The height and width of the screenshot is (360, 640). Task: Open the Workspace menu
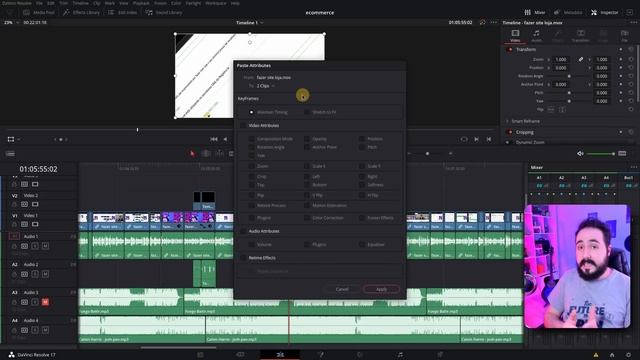pyautogui.click(x=216, y=3)
